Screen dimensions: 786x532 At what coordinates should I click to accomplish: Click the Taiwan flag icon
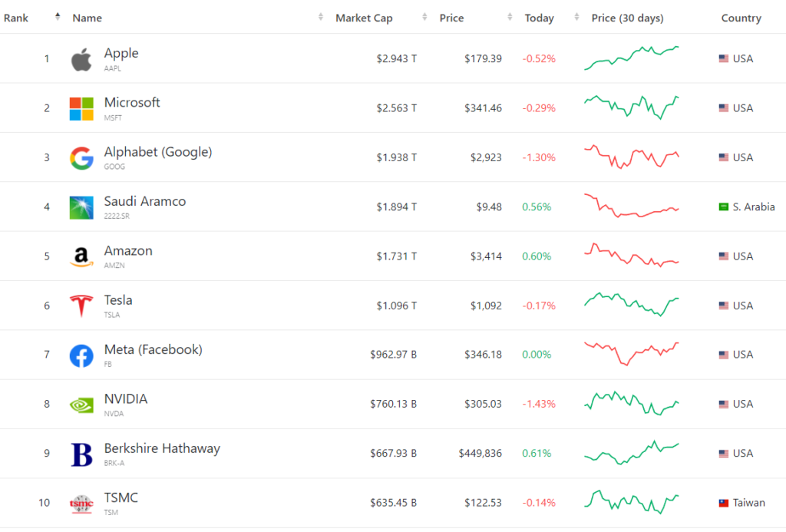click(x=723, y=502)
